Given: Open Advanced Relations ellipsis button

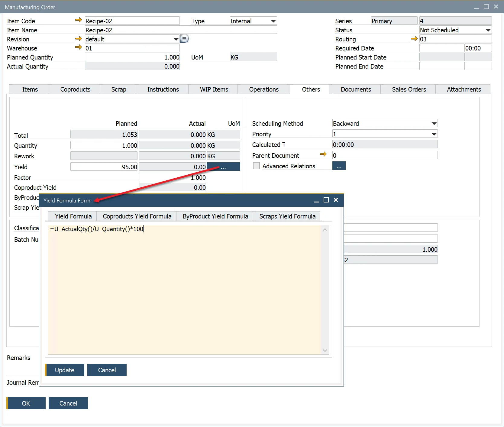Looking at the screenshot, I should tap(339, 166).
